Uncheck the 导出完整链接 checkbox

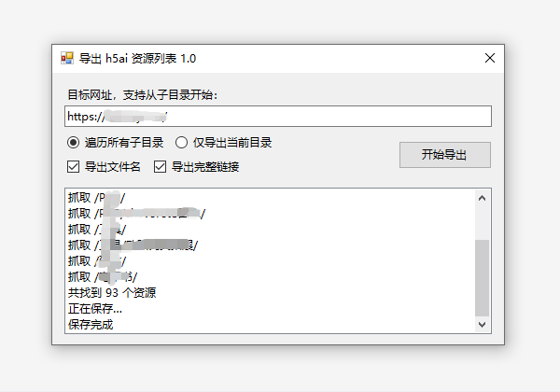pos(160,167)
